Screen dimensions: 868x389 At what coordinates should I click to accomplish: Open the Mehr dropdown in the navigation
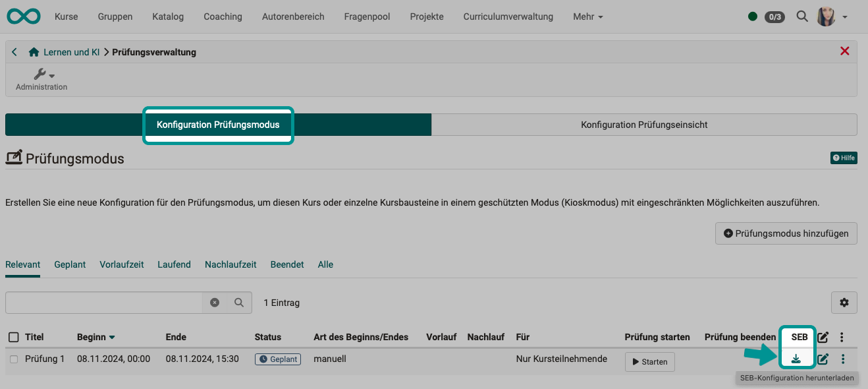(587, 16)
